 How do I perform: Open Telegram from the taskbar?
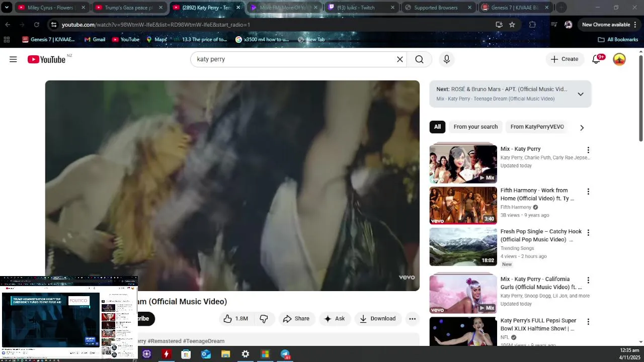285,354
